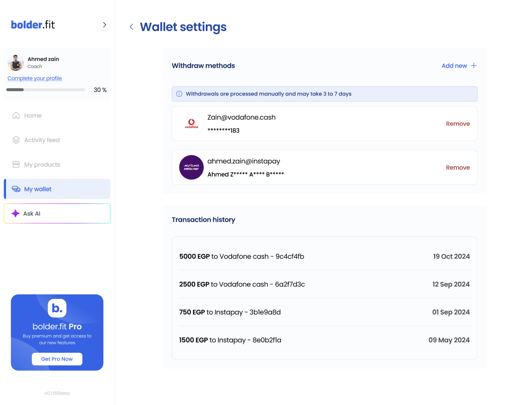Click Add new withdraw method
This screenshot has height=405, width=532.
coord(459,66)
